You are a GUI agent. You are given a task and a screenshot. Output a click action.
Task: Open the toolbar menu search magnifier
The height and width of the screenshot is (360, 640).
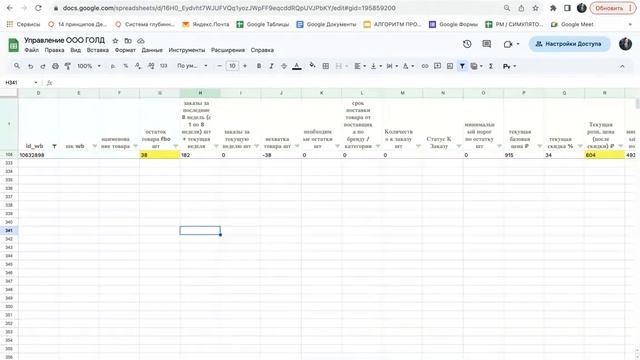coord(17,66)
